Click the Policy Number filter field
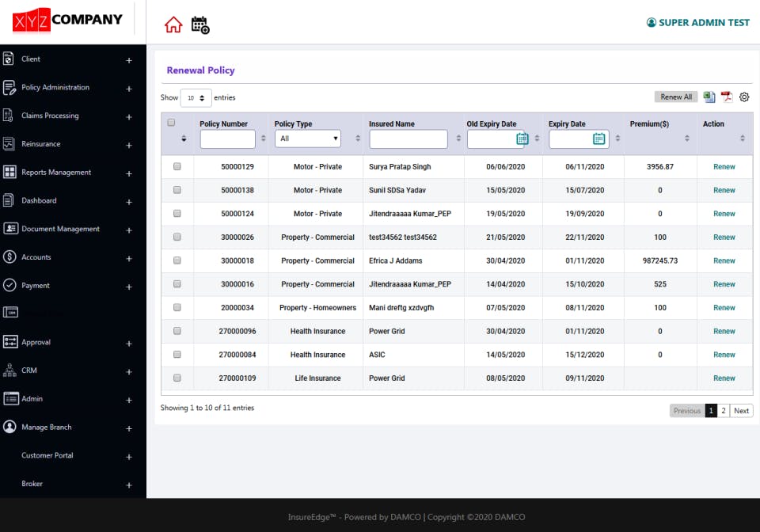The image size is (760, 532). click(x=228, y=139)
